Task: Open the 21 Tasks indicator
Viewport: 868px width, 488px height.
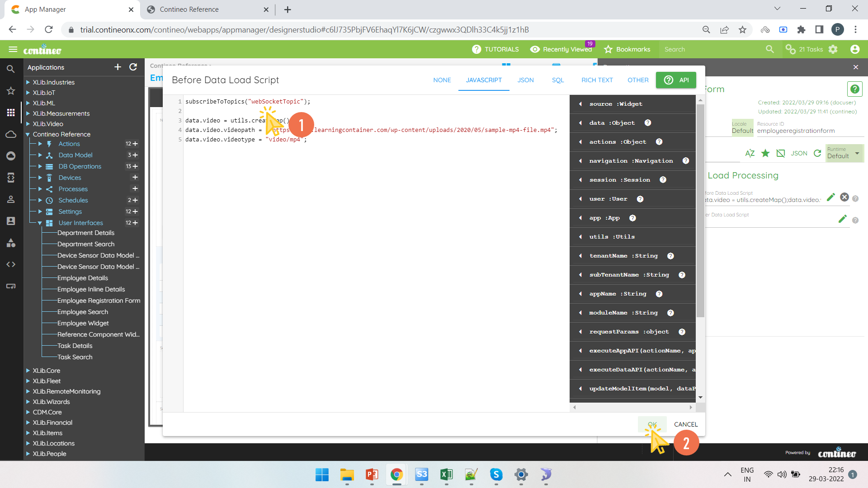Action: pyautogui.click(x=804, y=49)
